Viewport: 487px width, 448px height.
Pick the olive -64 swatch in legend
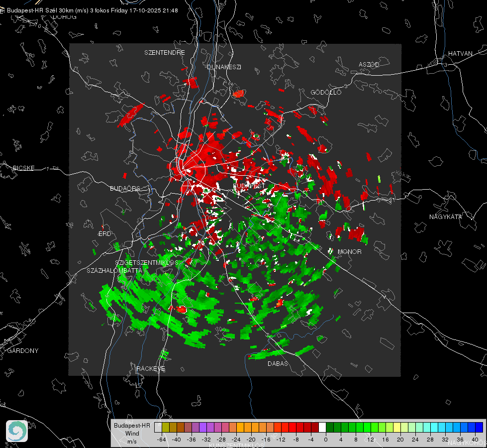coord(166,427)
